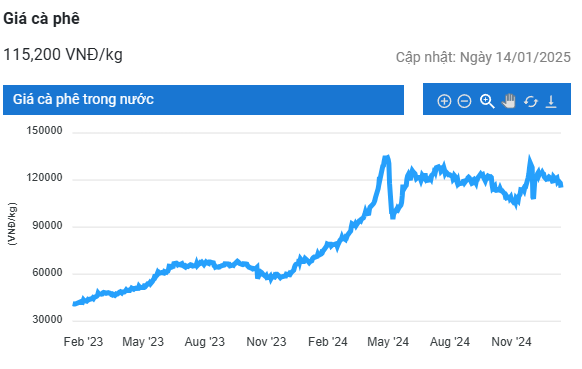Click the 'Giá cà phê' heading
Image resolution: width=582 pixels, height=369 pixels.
click(41, 19)
